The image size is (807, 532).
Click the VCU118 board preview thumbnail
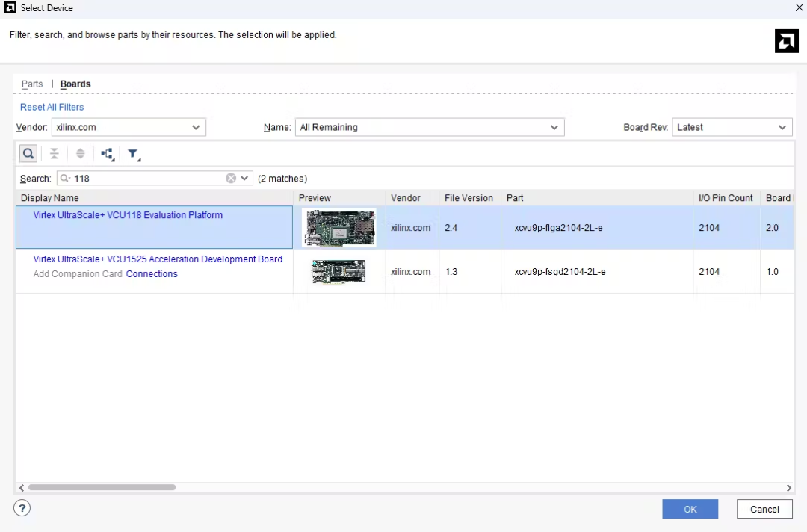pyautogui.click(x=339, y=228)
